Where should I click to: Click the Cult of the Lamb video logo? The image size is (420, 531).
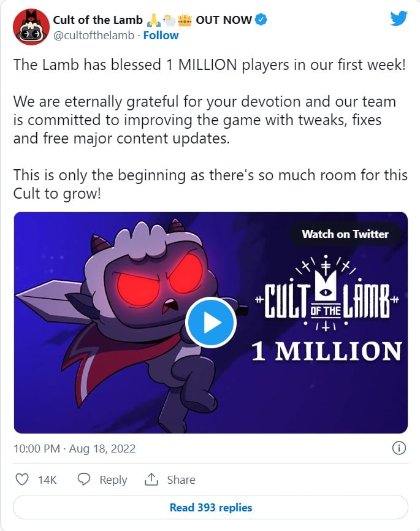[x=327, y=293]
